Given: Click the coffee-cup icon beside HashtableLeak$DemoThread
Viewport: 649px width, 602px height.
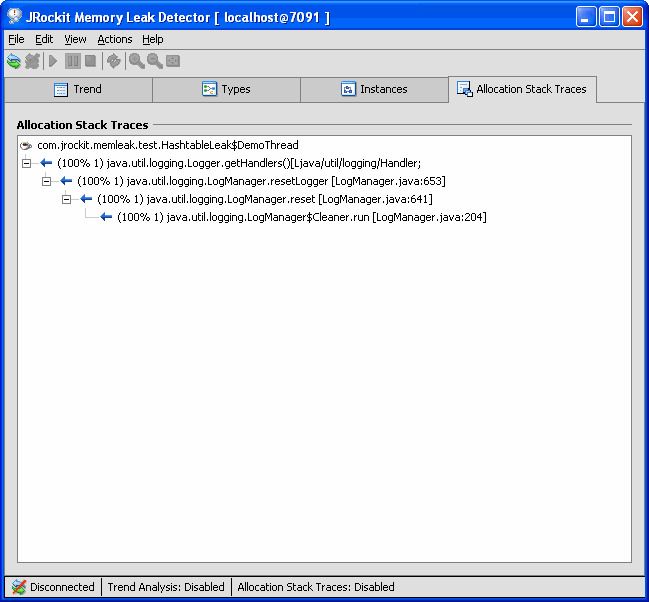Looking at the screenshot, I should (x=26, y=145).
